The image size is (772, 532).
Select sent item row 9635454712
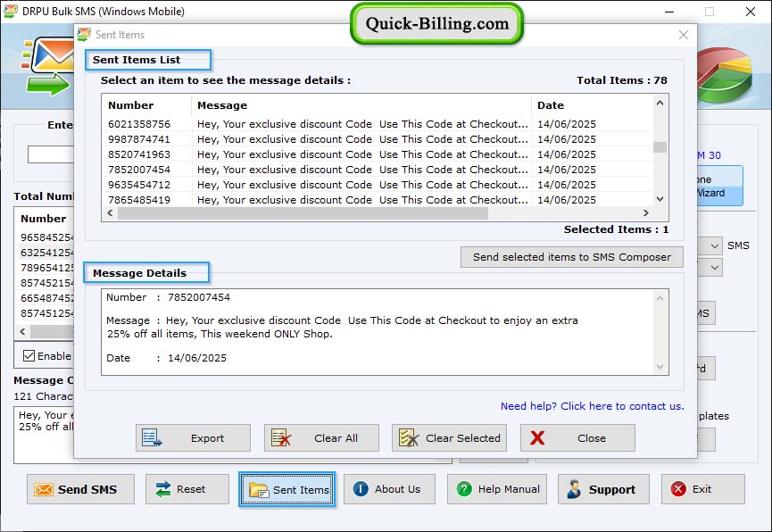pos(378,185)
